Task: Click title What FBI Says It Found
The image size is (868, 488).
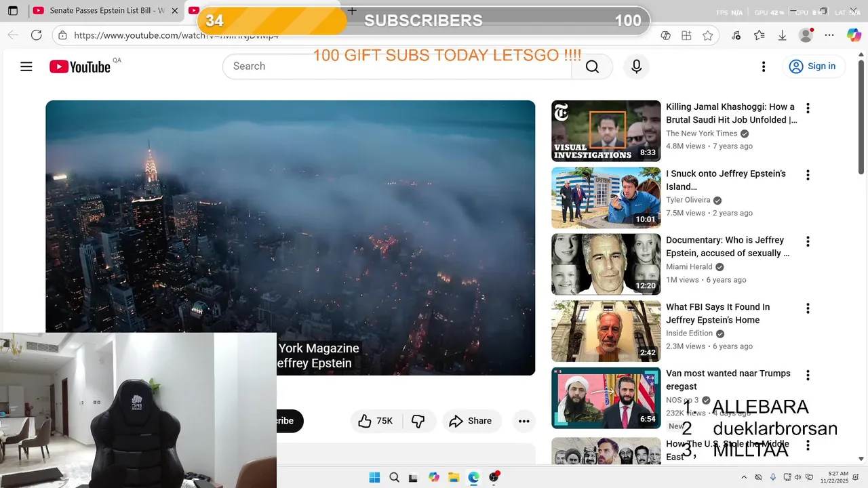Action: (717, 314)
